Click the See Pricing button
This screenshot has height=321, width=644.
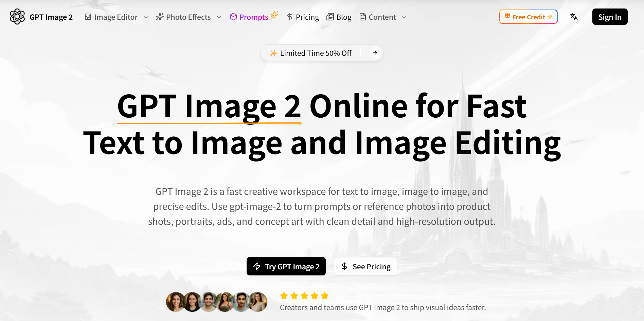(365, 266)
